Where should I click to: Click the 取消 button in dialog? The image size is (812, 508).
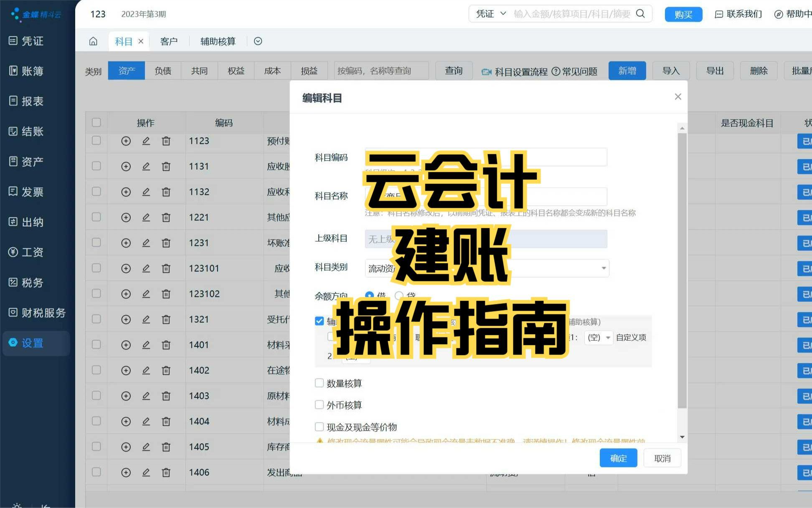coord(662,458)
